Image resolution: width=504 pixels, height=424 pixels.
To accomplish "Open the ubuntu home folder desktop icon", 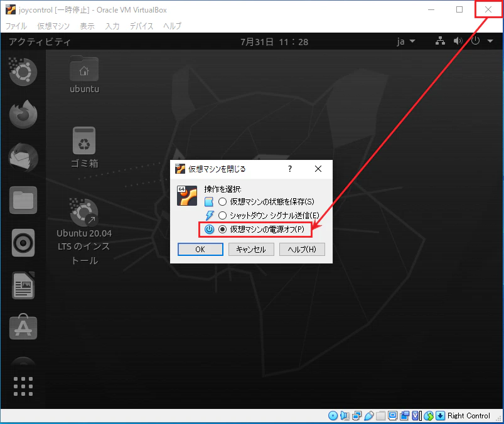I will click(x=84, y=75).
